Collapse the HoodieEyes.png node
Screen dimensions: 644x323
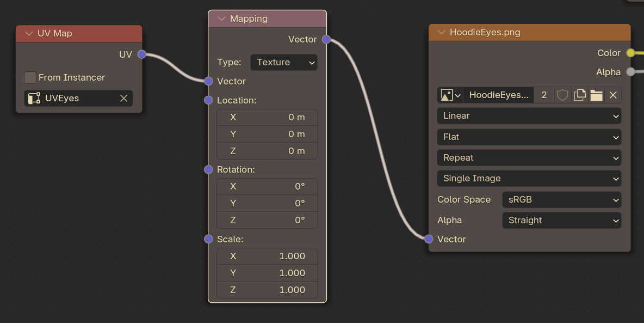(442, 33)
